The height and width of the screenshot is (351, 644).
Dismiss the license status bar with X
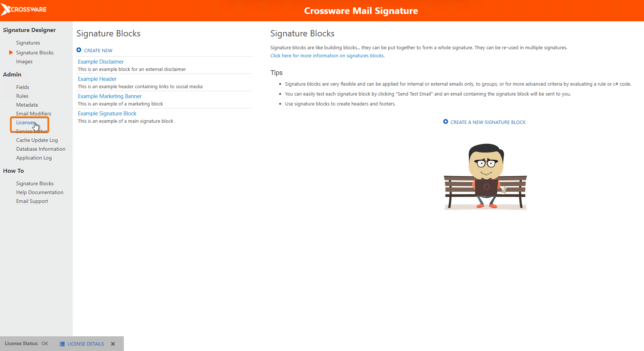tap(113, 344)
